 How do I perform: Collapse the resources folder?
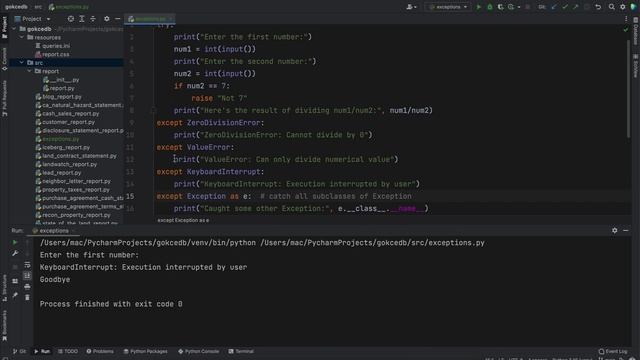(x=22, y=37)
